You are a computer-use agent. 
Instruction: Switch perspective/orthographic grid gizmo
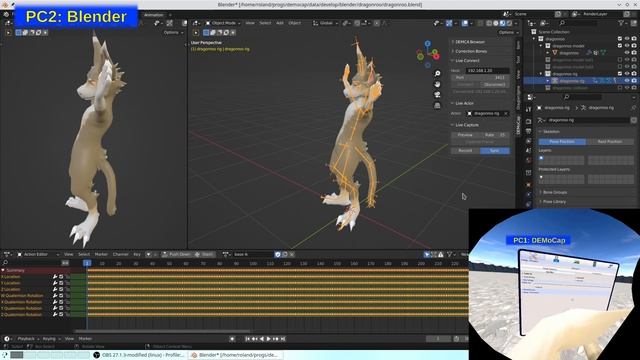coord(437,105)
